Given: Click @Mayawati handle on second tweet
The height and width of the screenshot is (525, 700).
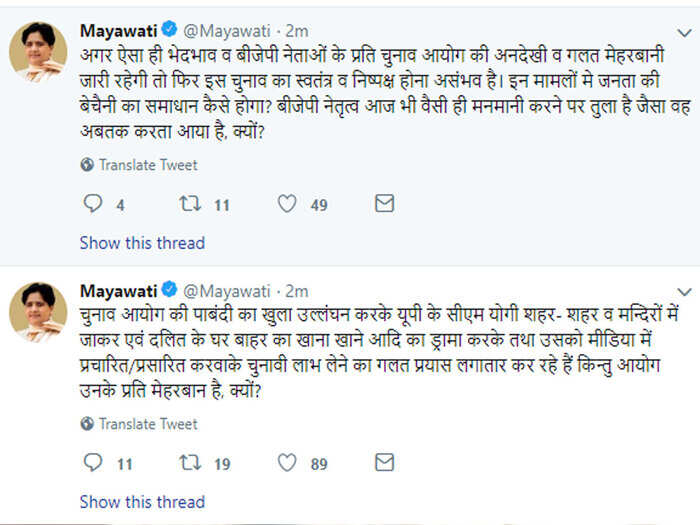Looking at the screenshot, I should pos(227,291).
